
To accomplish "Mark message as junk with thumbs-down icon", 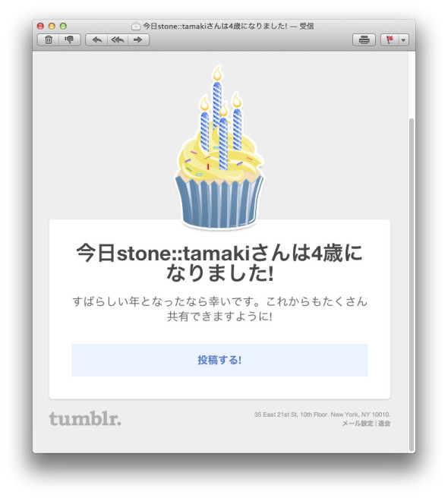I will 69,40.
